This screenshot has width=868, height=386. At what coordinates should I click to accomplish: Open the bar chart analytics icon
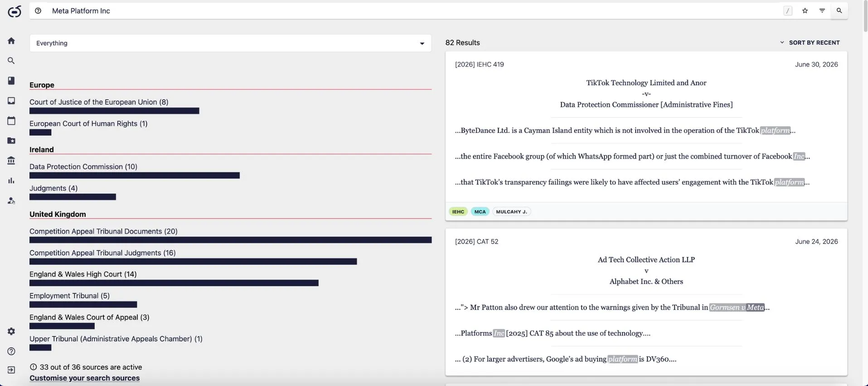coord(11,181)
